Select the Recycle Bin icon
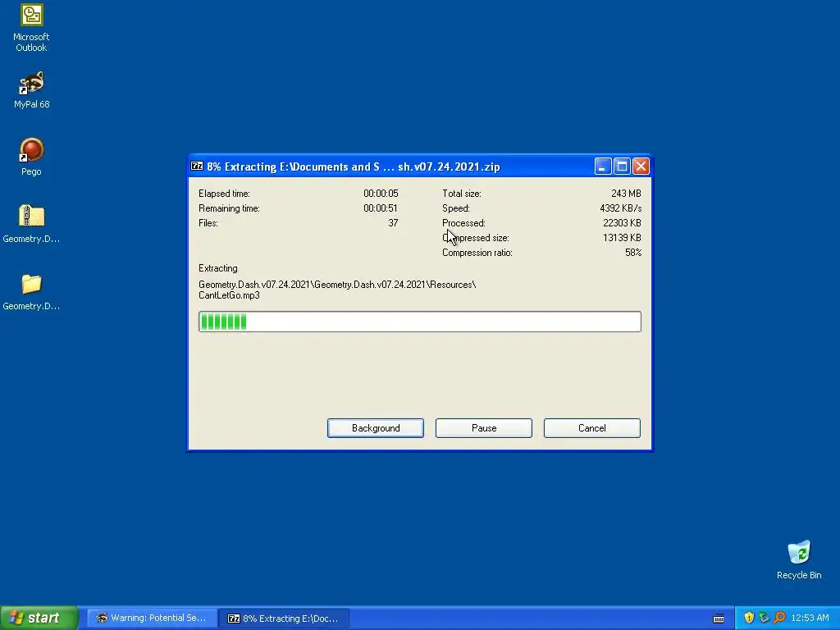The height and width of the screenshot is (630, 840). pyautogui.click(x=799, y=559)
